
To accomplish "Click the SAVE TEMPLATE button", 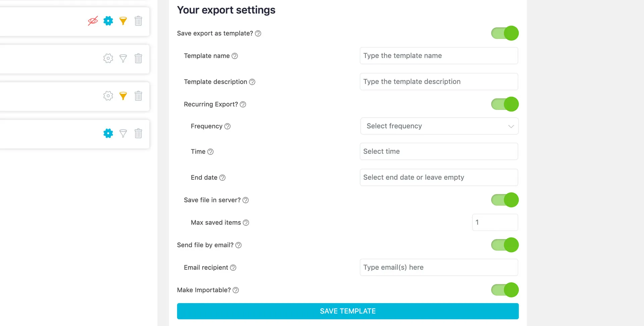I will point(347,311).
